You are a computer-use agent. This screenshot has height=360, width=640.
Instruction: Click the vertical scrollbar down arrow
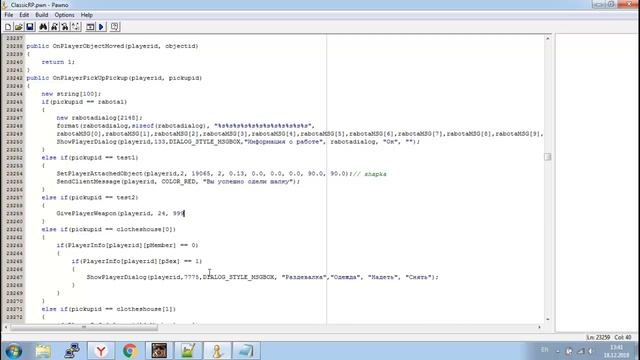click(x=548, y=319)
